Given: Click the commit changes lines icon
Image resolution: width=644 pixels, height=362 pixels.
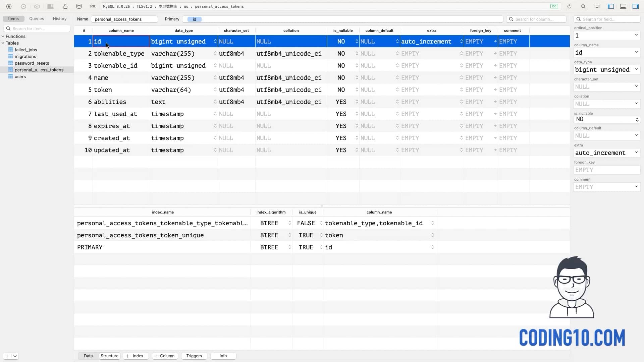Looking at the screenshot, I should pos(50,6).
